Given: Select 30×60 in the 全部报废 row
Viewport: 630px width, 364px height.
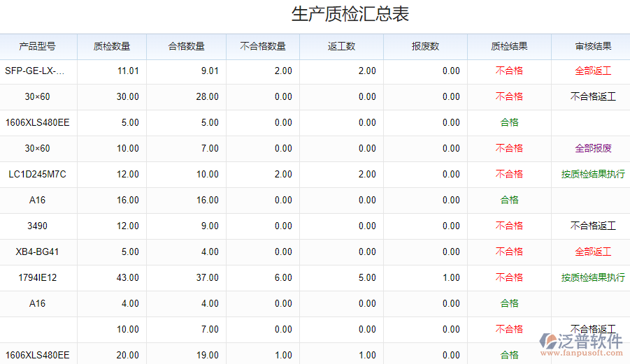Looking at the screenshot, I should [x=37, y=149].
